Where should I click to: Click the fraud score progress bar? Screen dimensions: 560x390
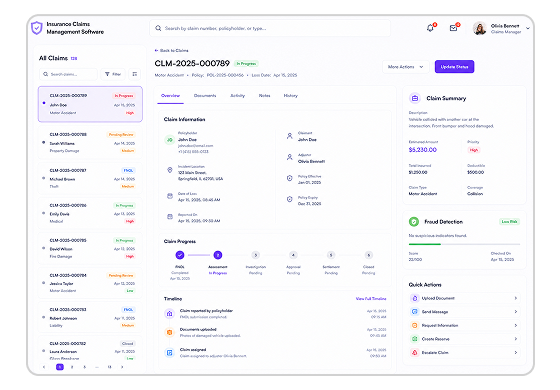[464, 244]
